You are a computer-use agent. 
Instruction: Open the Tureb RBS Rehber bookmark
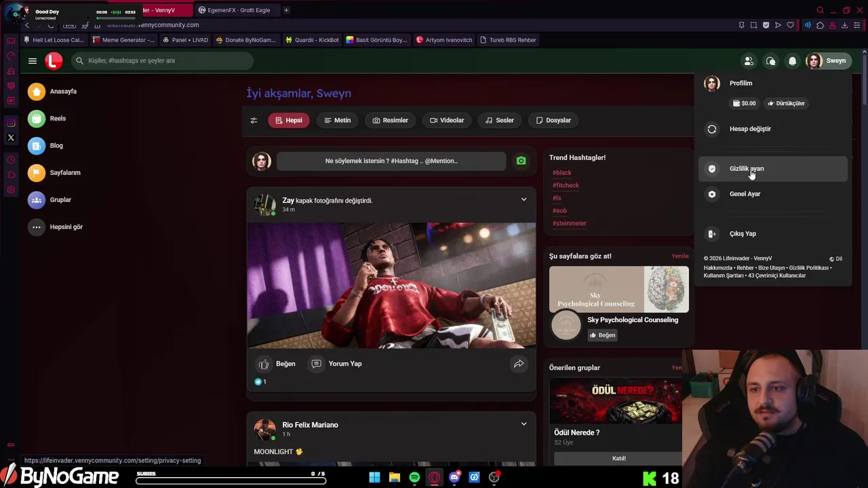tap(507, 40)
